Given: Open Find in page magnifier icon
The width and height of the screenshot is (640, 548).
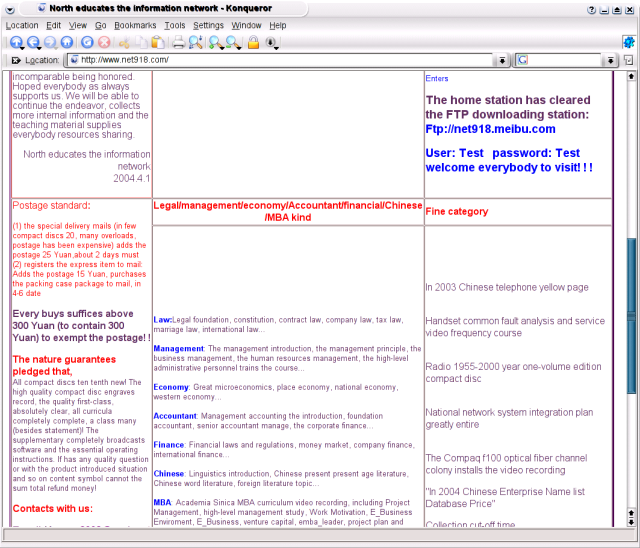Looking at the screenshot, I should click(x=196, y=42).
